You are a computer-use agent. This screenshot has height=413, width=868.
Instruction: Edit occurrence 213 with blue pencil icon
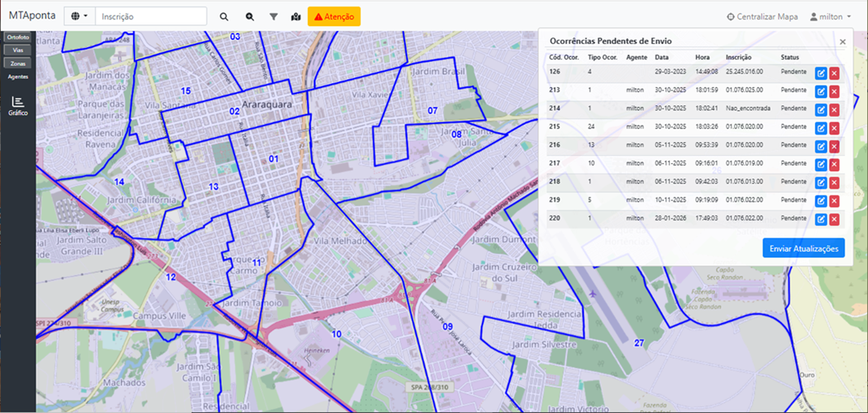coord(821,91)
